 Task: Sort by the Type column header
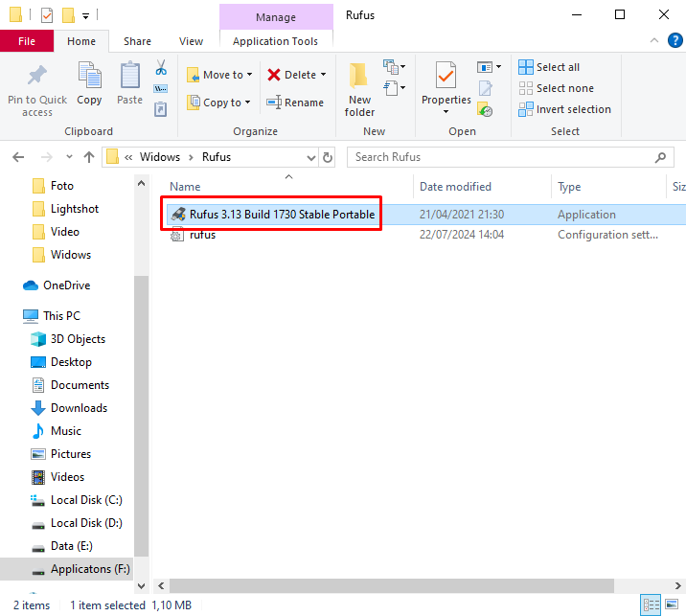point(569,187)
